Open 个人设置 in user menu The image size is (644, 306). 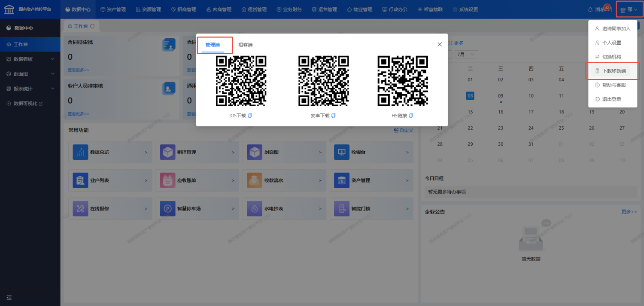coord(613,43)
